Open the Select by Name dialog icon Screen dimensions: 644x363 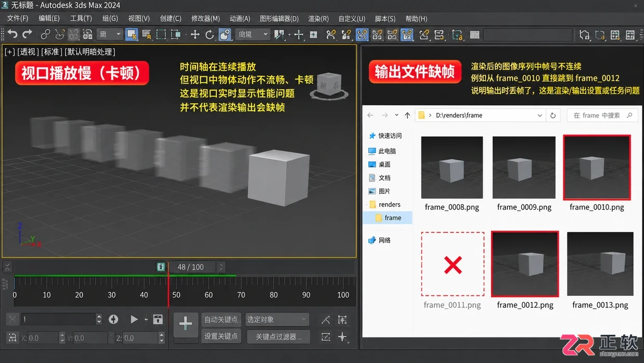(x=147, y=34)
